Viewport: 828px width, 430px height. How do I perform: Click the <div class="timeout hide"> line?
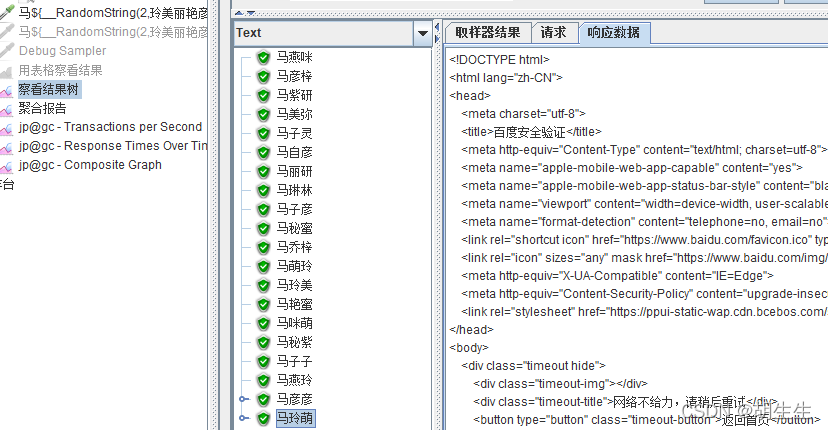coord(533,366)
